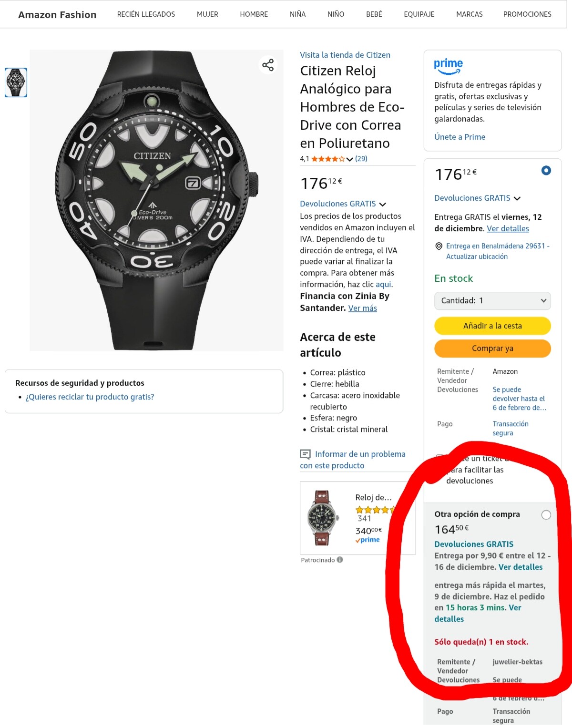The height and width of the screenshot is (728, 572).
Task: Click the Comprar ya button
Action: tap(492, 348)
